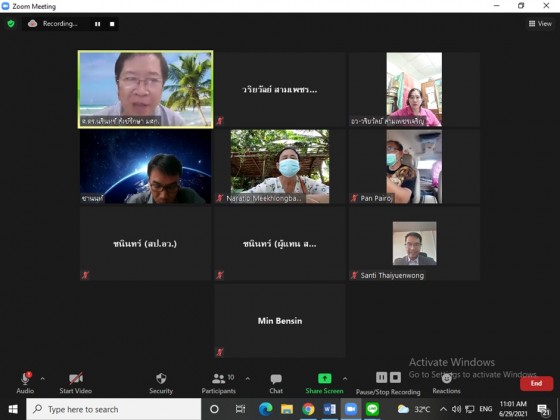Select Pan Pairoj video tile
The height and width of the screenshot is (420, 560).
tap(414, 166)
